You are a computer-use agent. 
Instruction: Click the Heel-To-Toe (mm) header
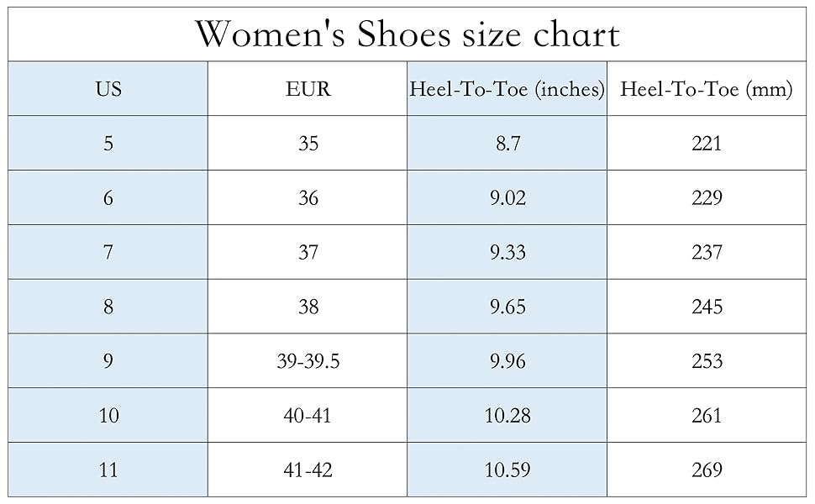[707, 89]
